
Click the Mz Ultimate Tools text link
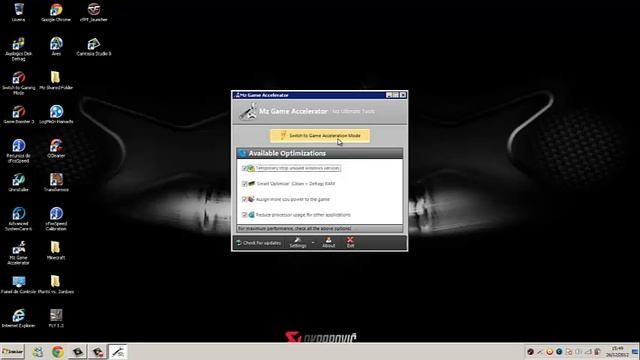click(353, 111)
